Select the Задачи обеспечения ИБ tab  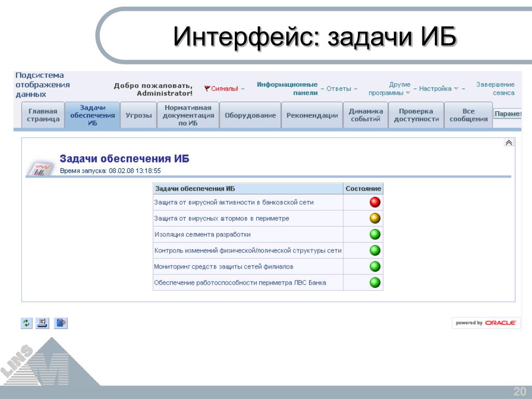point(92,115)
